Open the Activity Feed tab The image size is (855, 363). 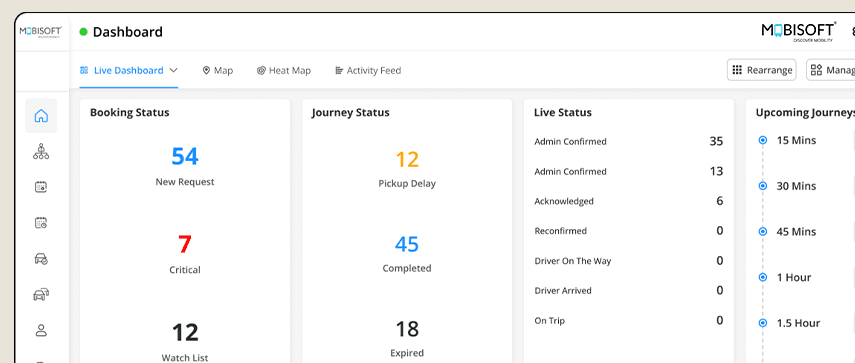pyautogui.click(x=368, y=70)
